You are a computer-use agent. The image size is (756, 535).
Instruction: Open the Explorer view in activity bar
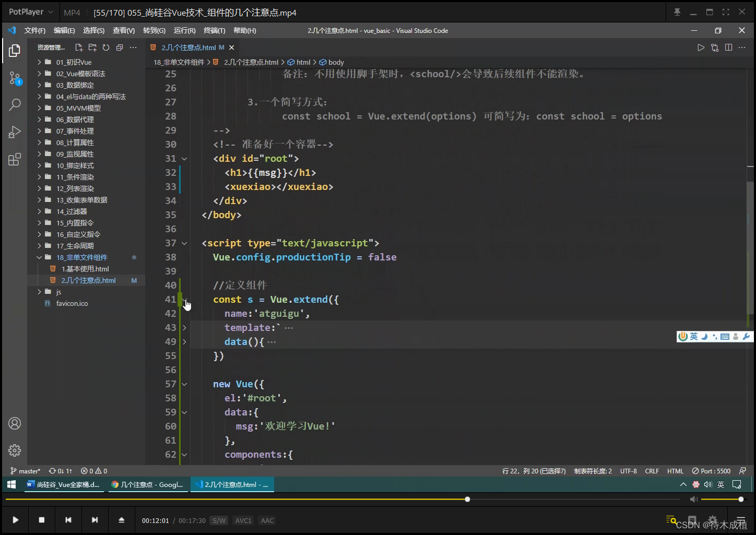pos(15,51)
